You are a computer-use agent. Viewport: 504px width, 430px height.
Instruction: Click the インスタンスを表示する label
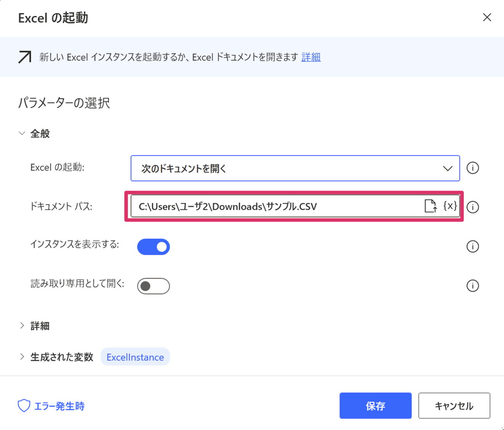coord(75,244)
